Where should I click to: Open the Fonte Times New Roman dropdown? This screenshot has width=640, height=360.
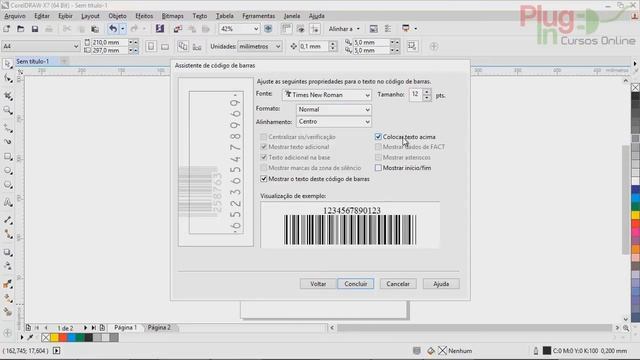pos(327,95)
